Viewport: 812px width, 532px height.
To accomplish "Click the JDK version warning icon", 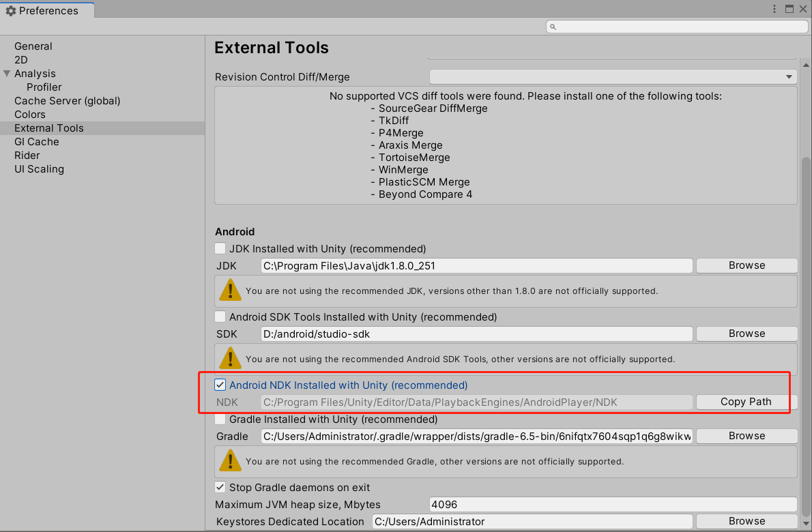I will point(230,291).
